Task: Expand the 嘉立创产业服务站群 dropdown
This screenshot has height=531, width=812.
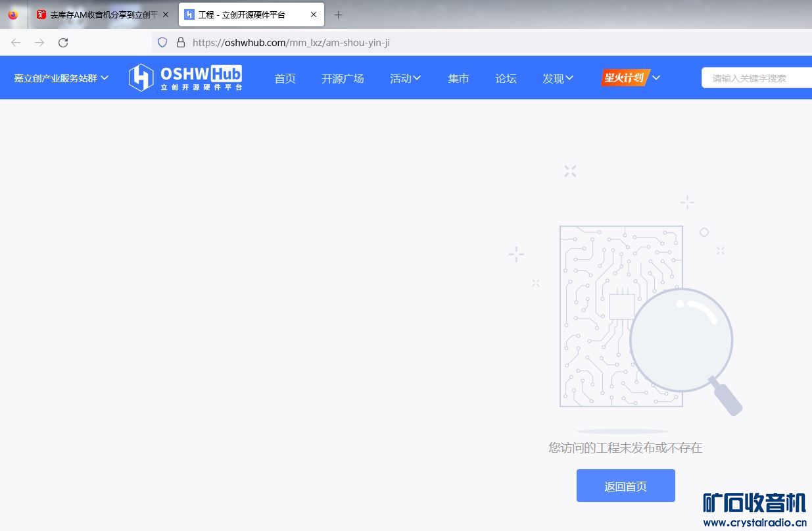Action: [x=61, y=78]
